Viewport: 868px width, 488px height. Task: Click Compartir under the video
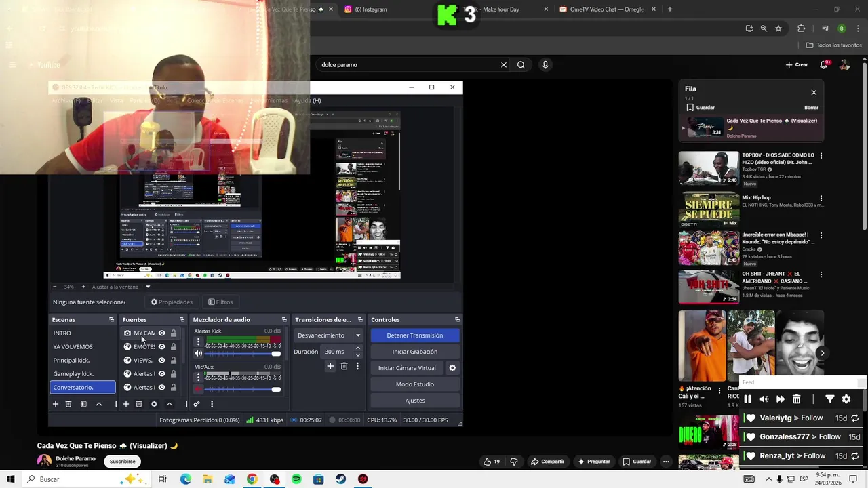point(547,462)
